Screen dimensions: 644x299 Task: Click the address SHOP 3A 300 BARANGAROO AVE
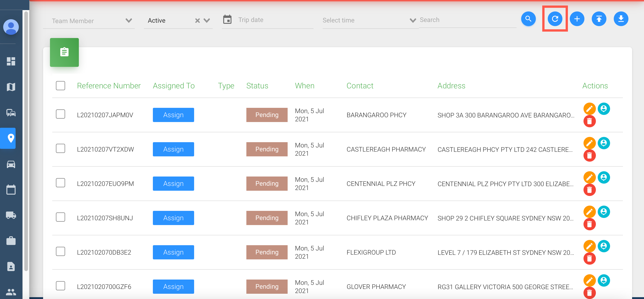pos(506,115)
